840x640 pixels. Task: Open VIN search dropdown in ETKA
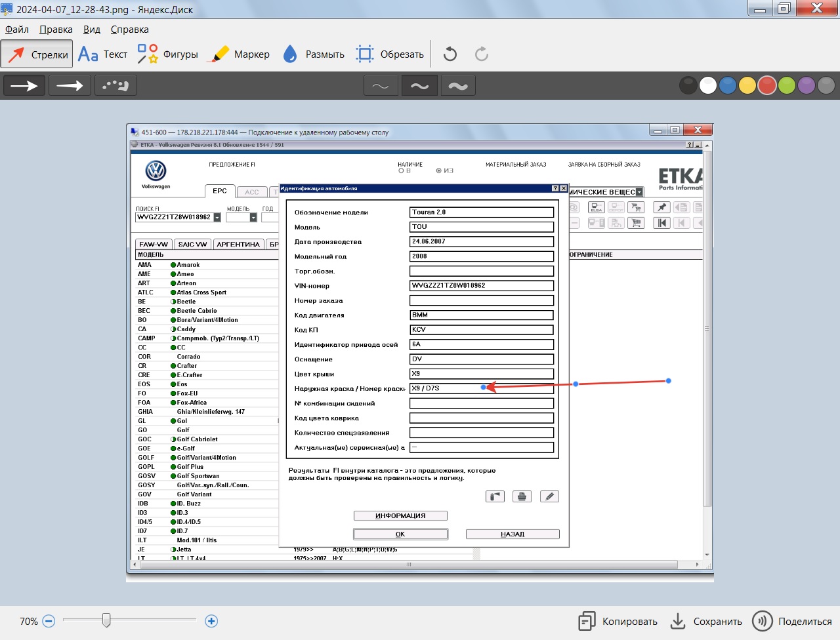click(x=217, y=217)
